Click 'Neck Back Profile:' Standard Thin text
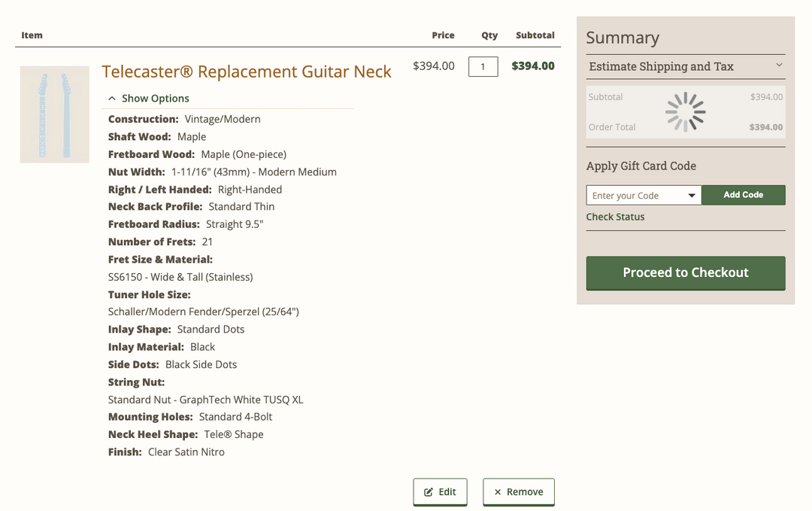 (241, 207)
